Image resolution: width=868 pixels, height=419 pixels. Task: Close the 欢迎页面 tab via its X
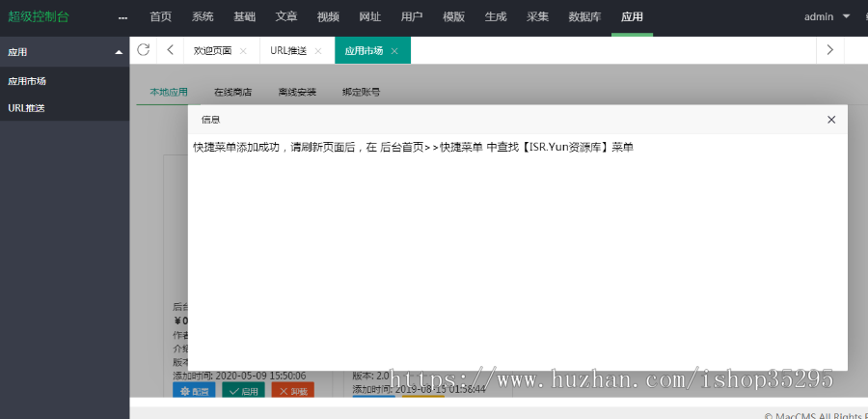[243, 50]
